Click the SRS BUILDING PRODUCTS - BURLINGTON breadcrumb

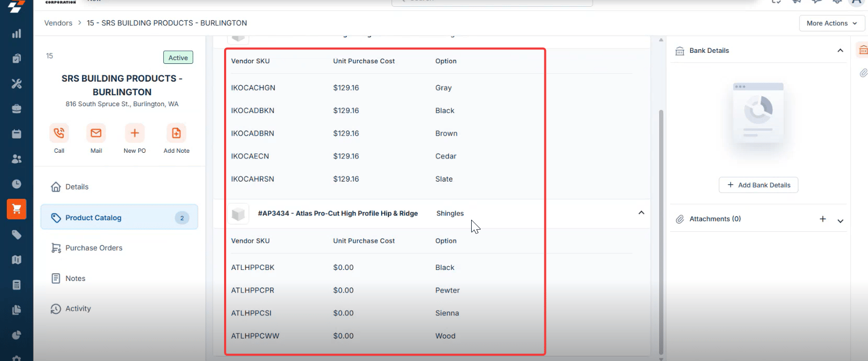167,23
